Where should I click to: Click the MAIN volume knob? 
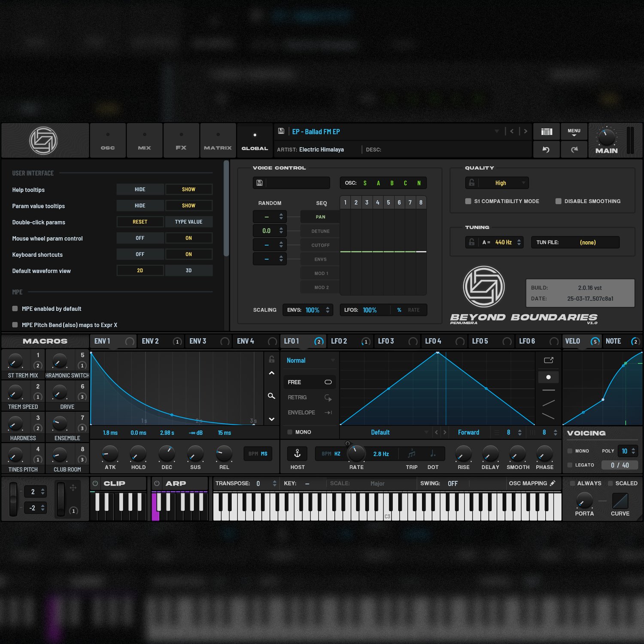[606, 137]
